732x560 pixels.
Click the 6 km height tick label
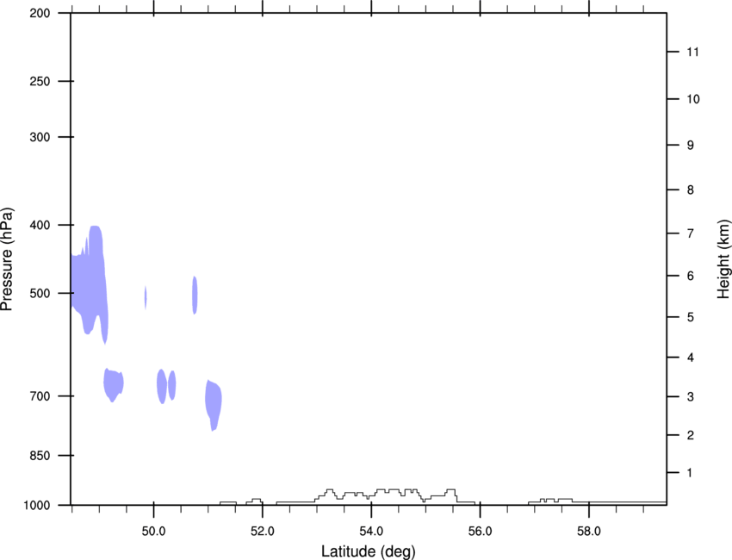[x=690, y=276]
